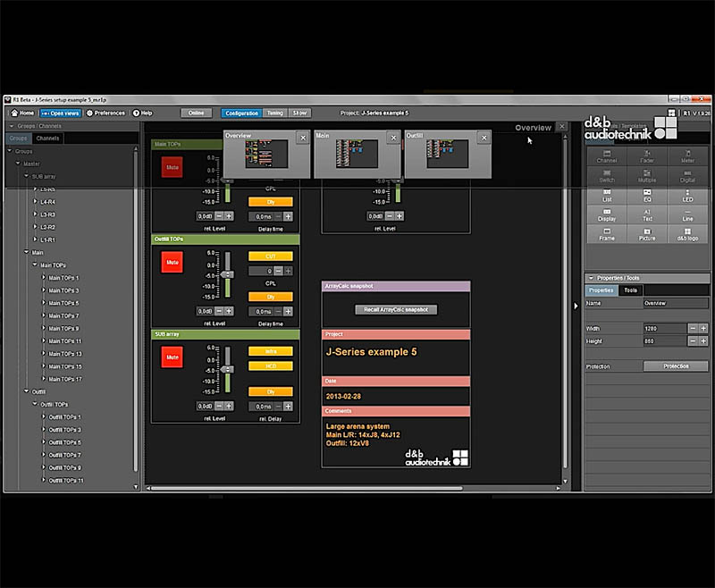Screen dimensions: 715x588
Task: Increase SUB array rel. Level with plus
Action: pos(229,406)
